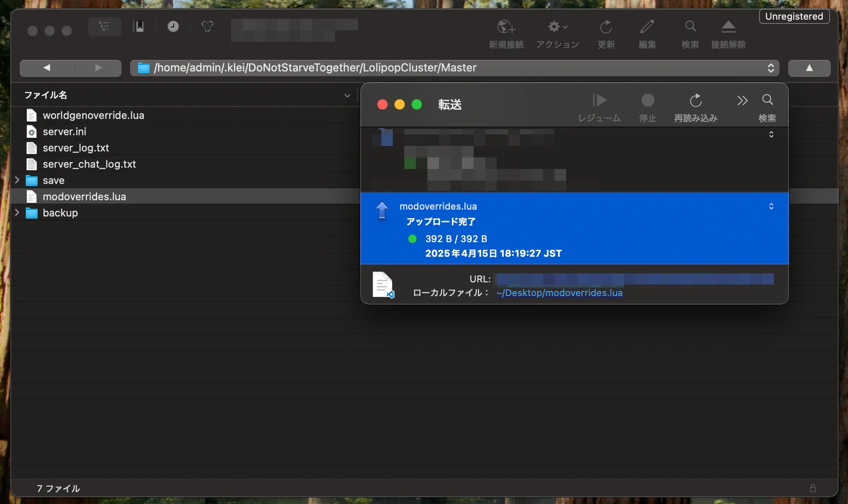Toggle sort order chevron in ファイル名 header

pyautogui.click(x=347, y=95)
